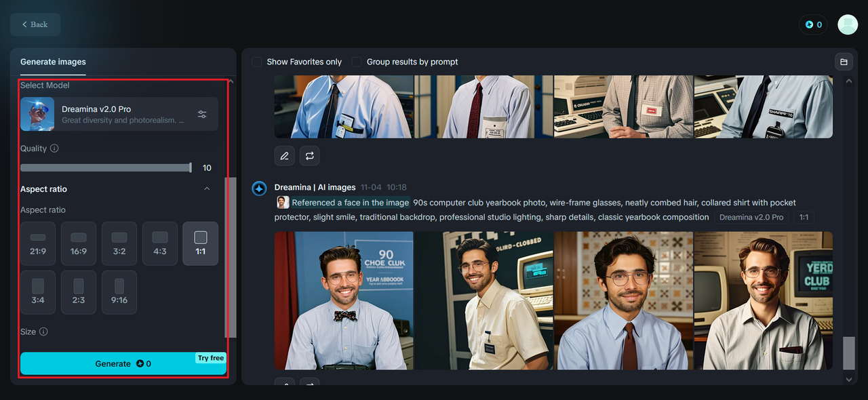Click the 11-04 10:18 timestamp
The image size is (868, 400).
click(x=384, y=187)
